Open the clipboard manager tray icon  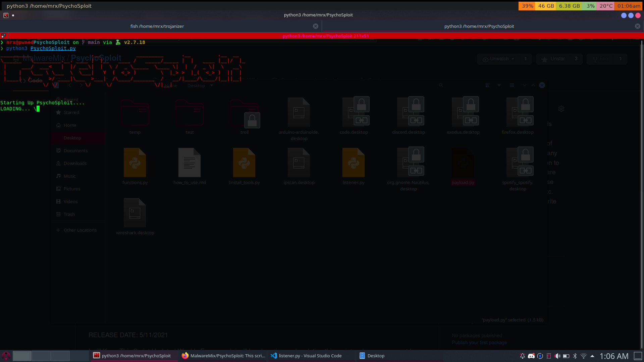point(549,356)
